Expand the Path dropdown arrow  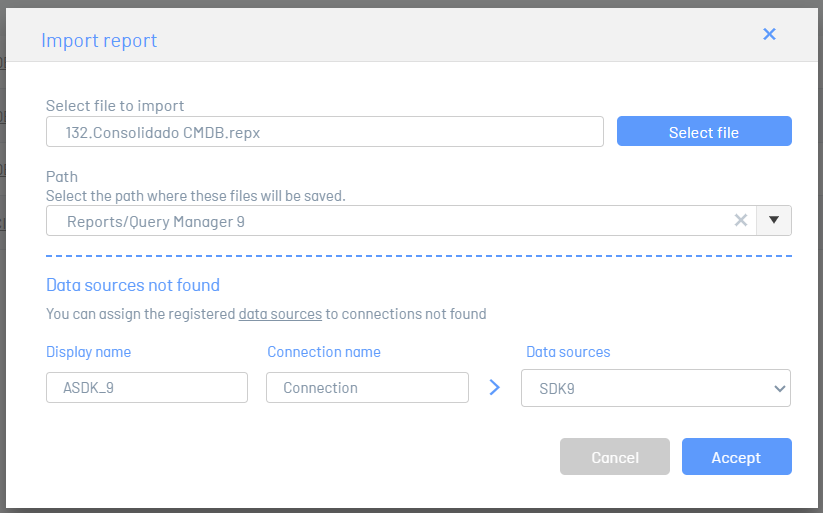pyautogui.click(x=773, y=220)
